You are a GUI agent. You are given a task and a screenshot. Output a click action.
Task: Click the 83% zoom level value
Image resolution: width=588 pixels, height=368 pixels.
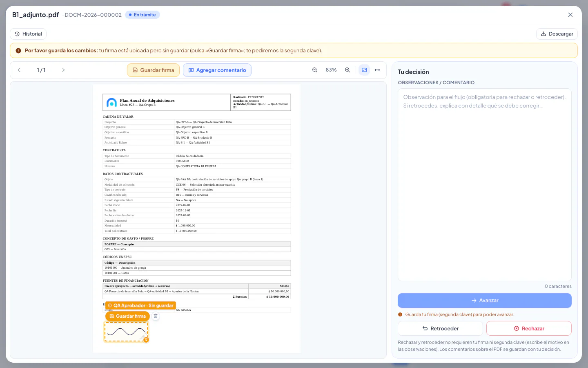pyautogui.click(x=331, y=70)
